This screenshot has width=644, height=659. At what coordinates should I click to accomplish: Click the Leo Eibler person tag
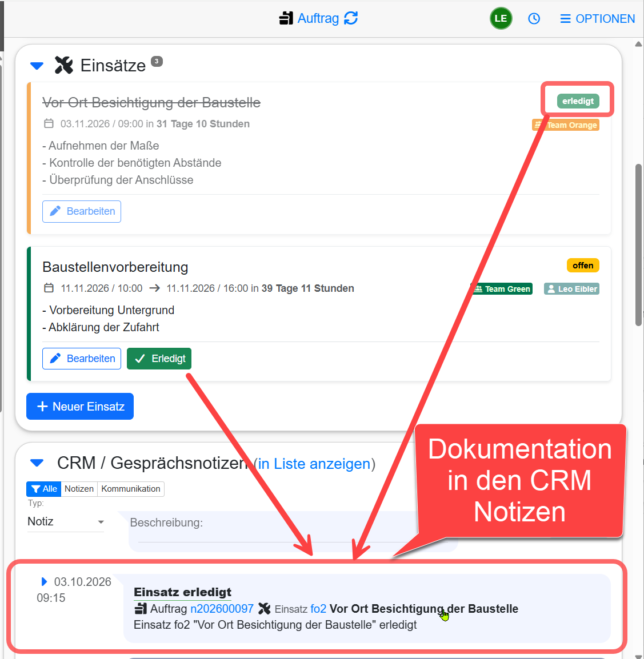click(571, 289)
